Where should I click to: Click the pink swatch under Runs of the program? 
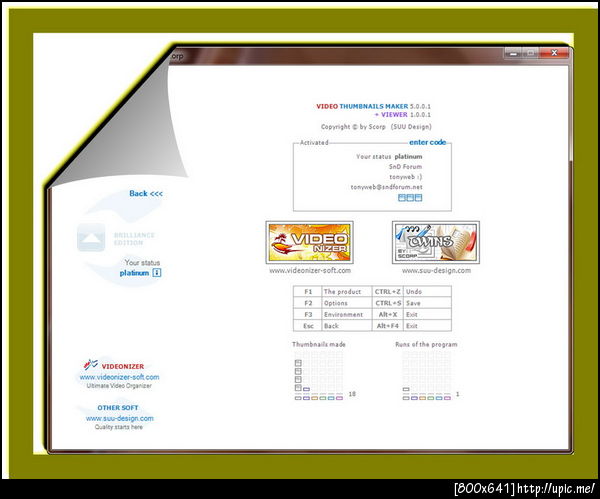447,398
